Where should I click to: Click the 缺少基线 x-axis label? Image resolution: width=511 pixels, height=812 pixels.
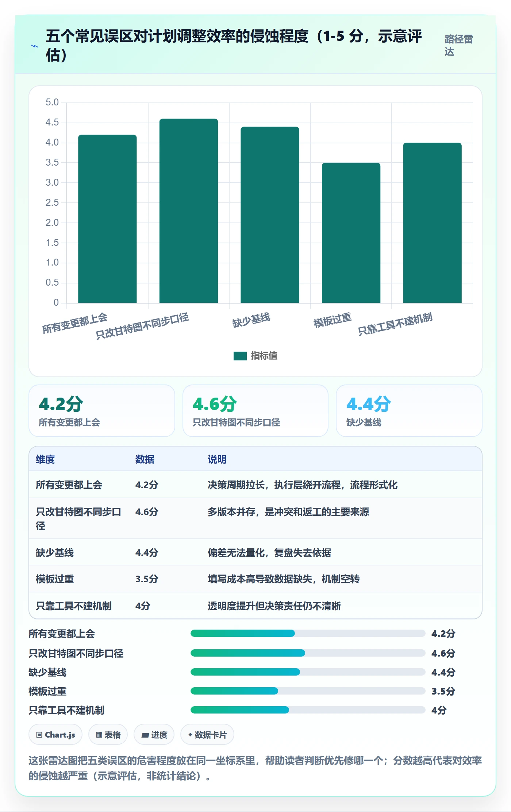[251, 320]
